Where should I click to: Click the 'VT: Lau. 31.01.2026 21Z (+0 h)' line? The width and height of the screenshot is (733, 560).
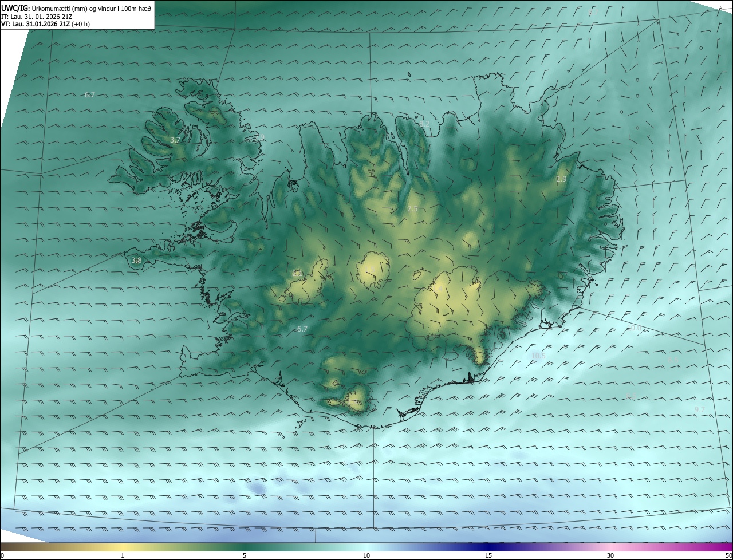pos(45,24)
